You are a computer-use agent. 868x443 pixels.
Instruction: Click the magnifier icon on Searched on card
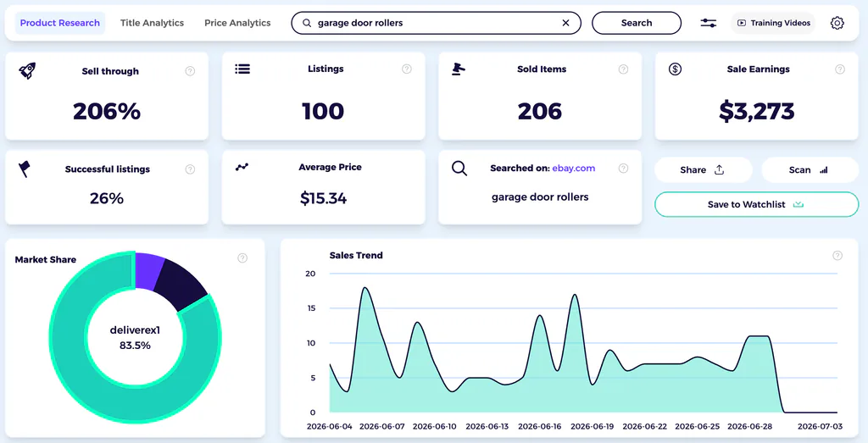[x=459, y=168]
